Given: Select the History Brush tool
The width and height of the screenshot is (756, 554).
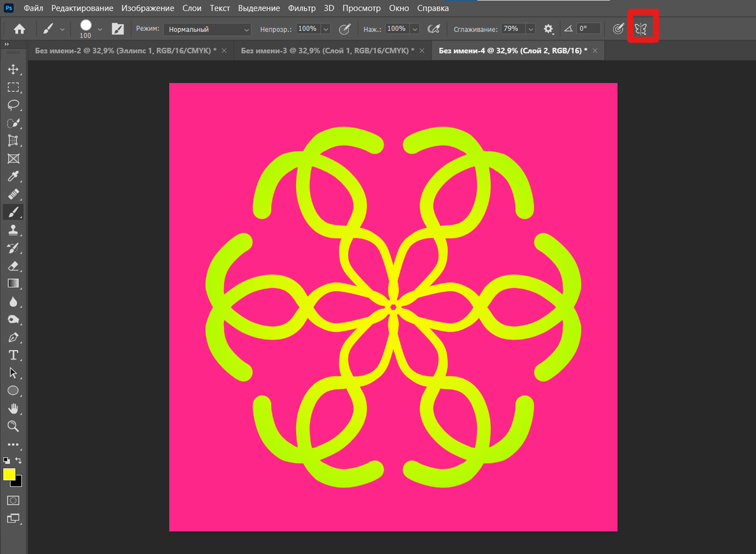Looking at the screenshot, I should (13, 247).
